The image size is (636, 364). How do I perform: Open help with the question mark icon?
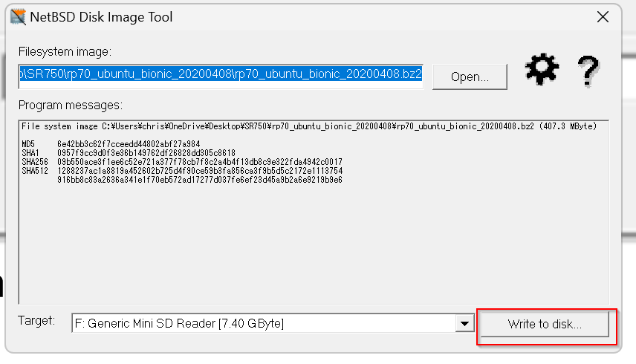(588, 71)
